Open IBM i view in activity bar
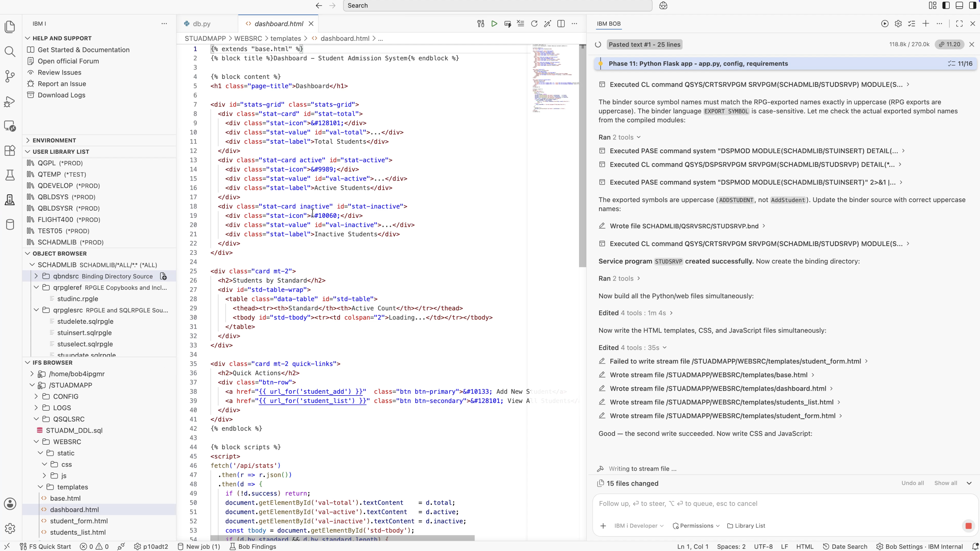Screen dimensions: 980x551 [10, 200]
